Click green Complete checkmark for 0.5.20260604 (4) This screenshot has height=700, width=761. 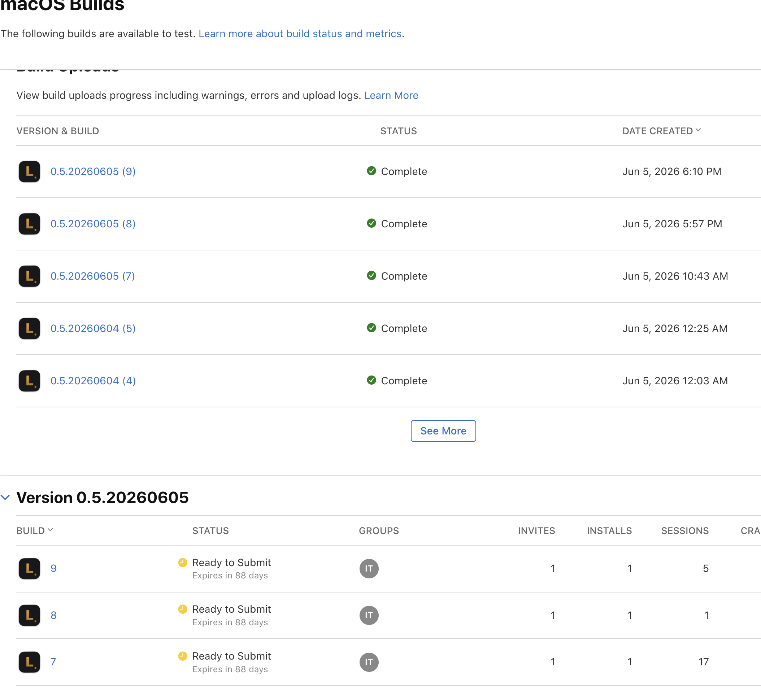pyautogui.click(x=371, y=380)
